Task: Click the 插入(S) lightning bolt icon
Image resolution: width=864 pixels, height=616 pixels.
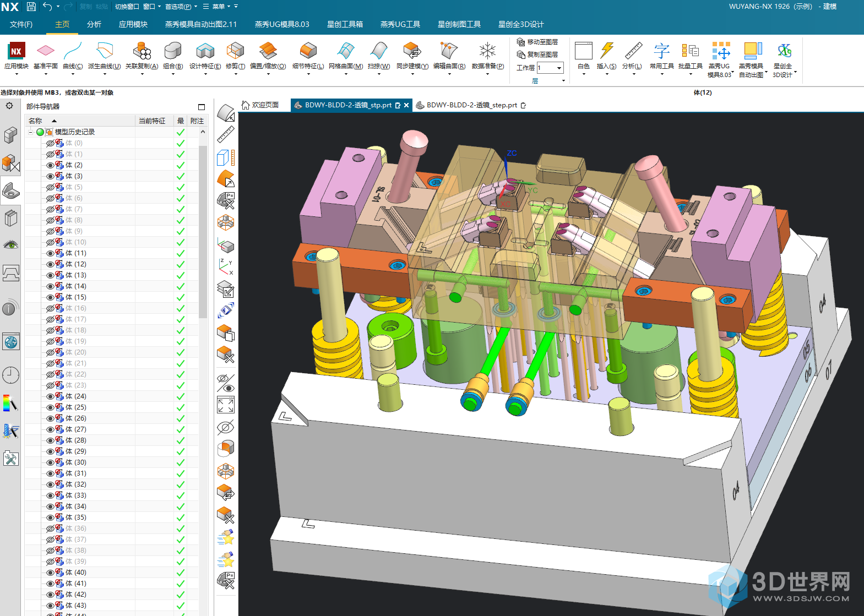Action: [607, 51]
